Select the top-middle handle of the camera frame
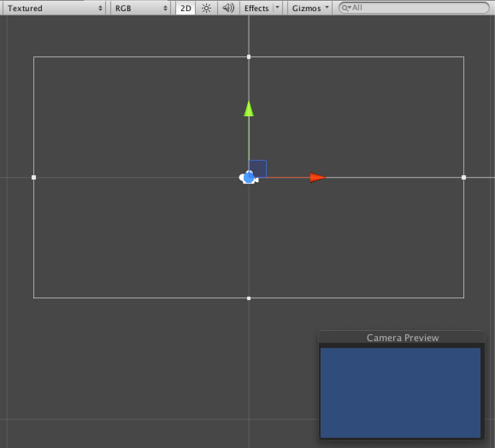 click(x=248, y=56)
